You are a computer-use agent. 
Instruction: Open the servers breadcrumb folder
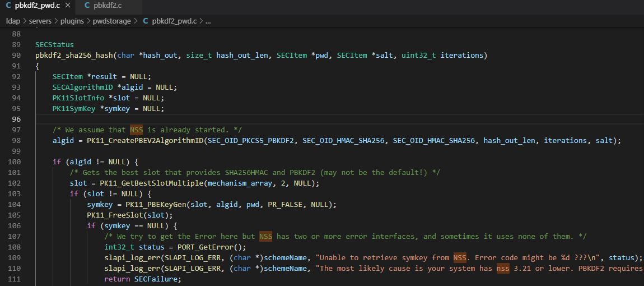point(40,21)
